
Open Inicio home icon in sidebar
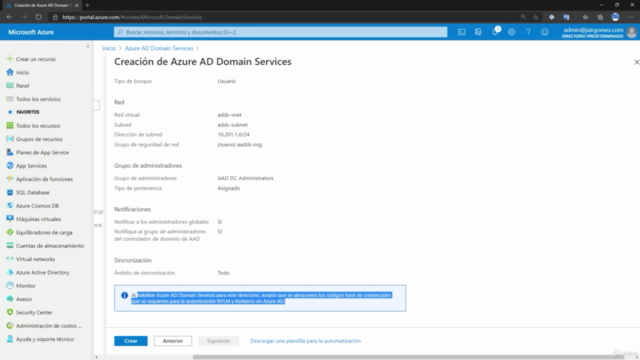[x=10, y=72]
